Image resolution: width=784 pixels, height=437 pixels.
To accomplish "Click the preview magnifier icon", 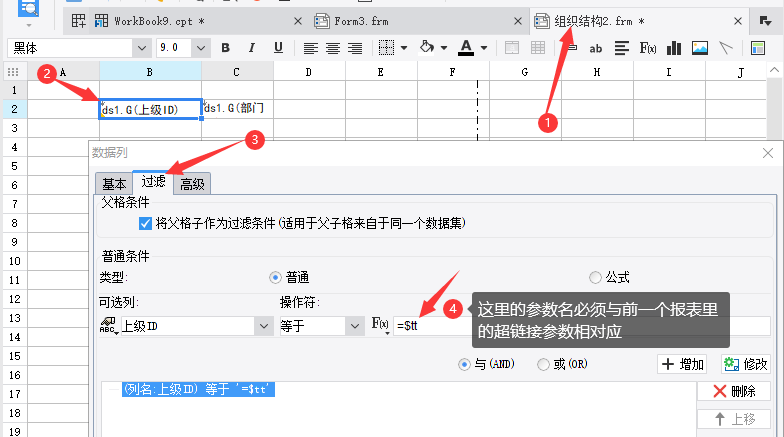I will tap(28, 8).
